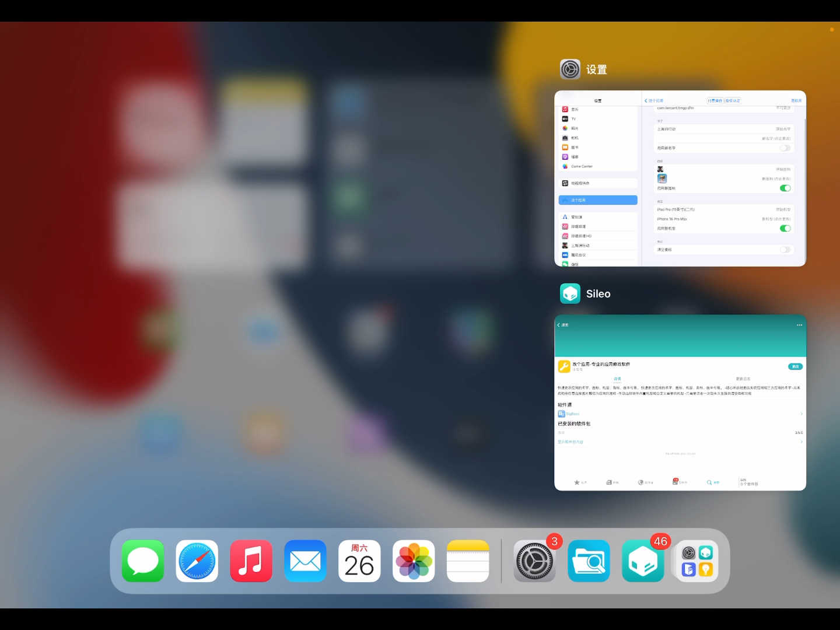Select 三角洲行动 in Settings sidebar
The height and width of the screenshot is (630, 840).
(598, 246)
